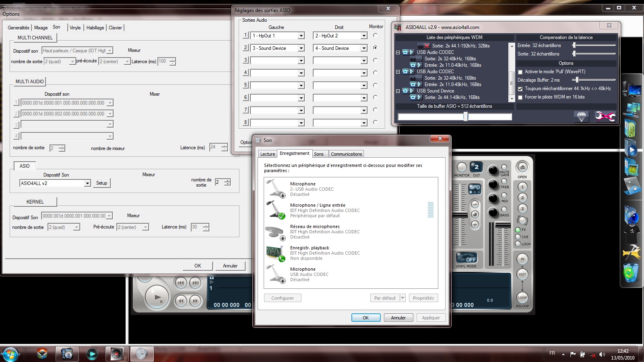
Task: Click the ASIO buffer size slider handle
Action: pos(465,117)
